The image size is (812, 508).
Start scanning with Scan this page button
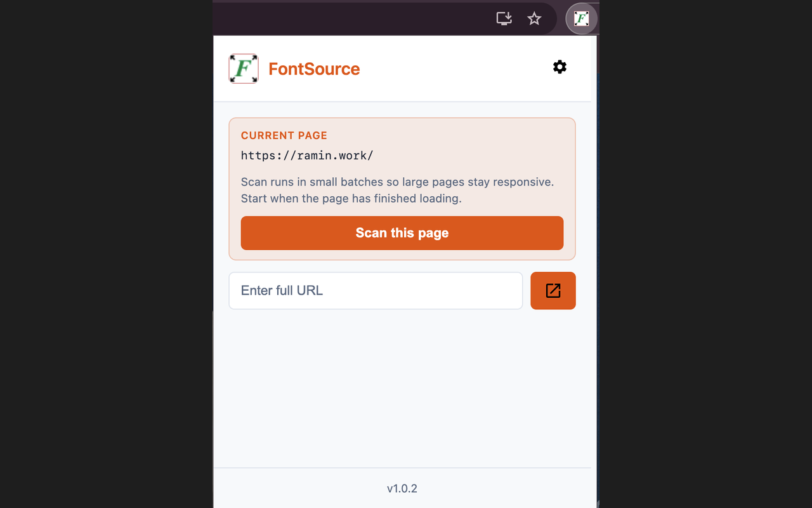[402, 233]
